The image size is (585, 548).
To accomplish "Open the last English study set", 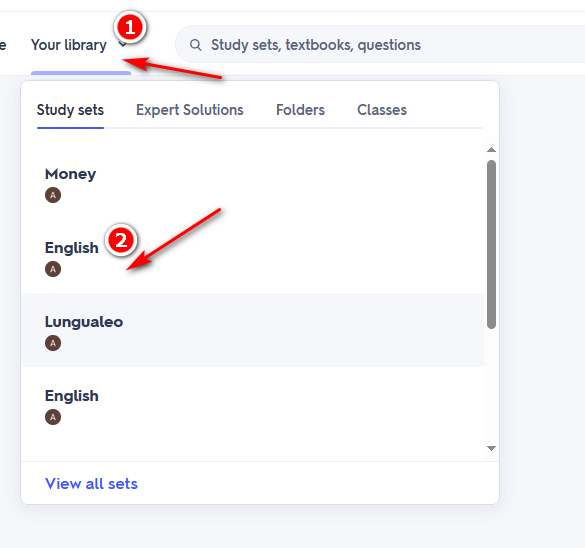I will [x=252, y=404].
